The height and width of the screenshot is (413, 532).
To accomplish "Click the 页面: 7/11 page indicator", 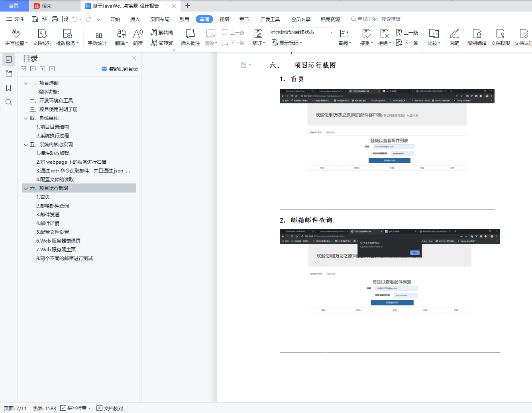I will tap(15, 408).
